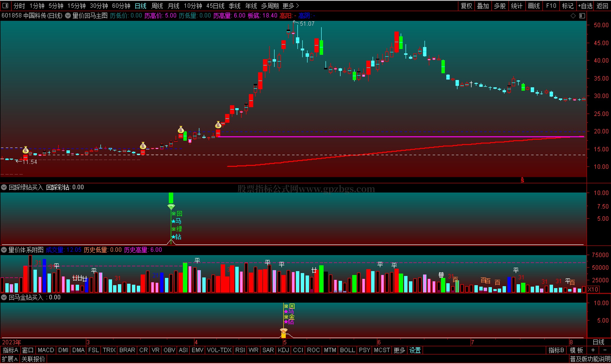This screenshot has height=364, width=611.
Task: Click the plus zoom-in button at bottom right
Action: [x=593, y=350]
